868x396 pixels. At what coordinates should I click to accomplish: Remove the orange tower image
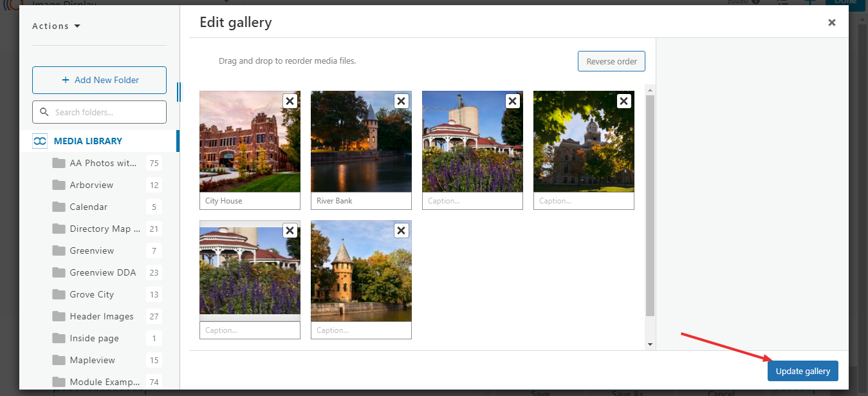pyautogui.click(x=402, y=231)
